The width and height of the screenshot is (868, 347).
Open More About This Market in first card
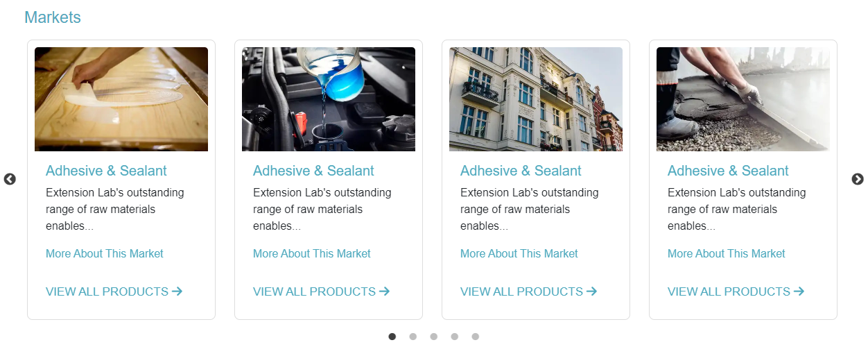pos(105,254)
